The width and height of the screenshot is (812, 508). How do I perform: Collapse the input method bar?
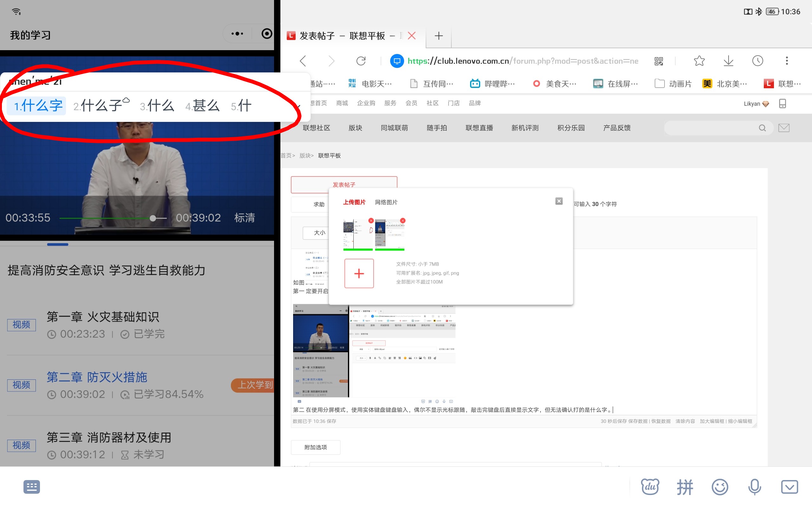click(789, 487)
